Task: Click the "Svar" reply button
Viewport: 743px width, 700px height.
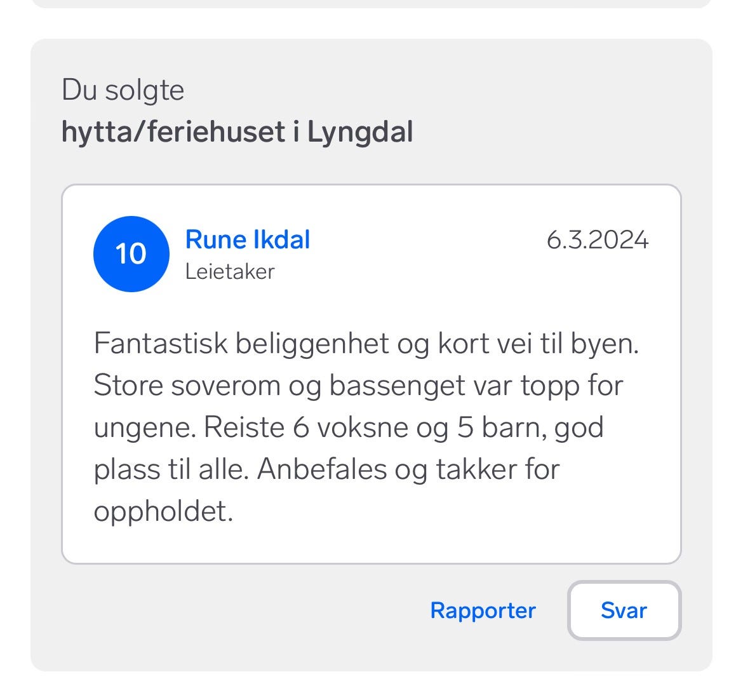Action: click(x=623, y=610)
